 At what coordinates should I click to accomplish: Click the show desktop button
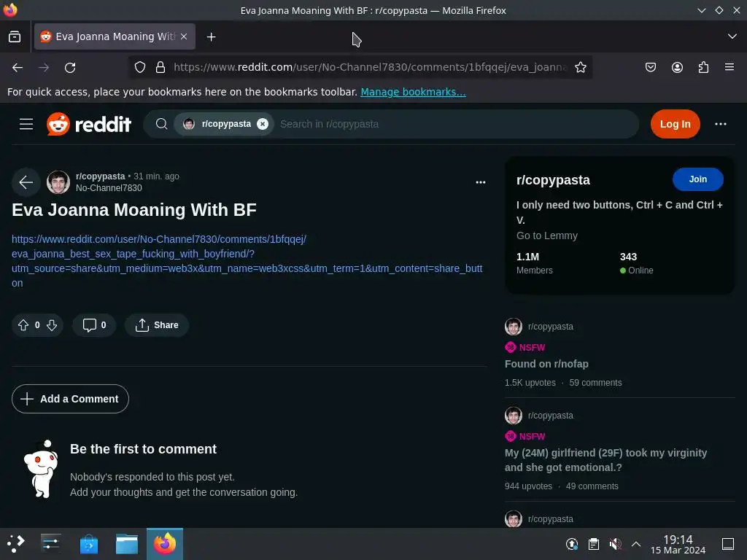tap(728, 544)
